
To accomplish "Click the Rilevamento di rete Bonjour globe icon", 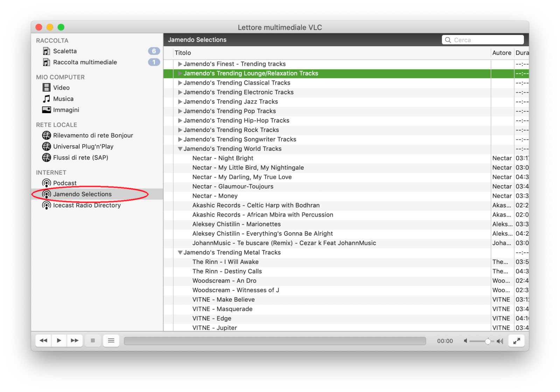I will (46, 135).
